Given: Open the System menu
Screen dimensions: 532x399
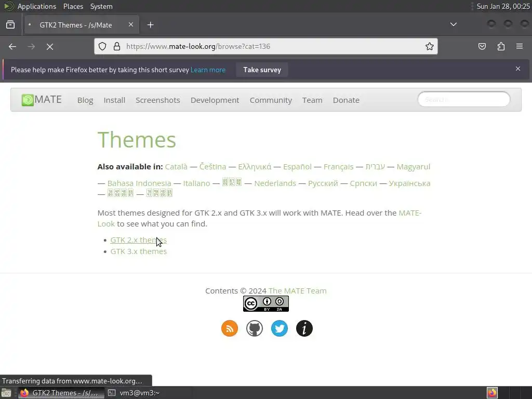Looking at the screenshot, I should pos(101,6).
